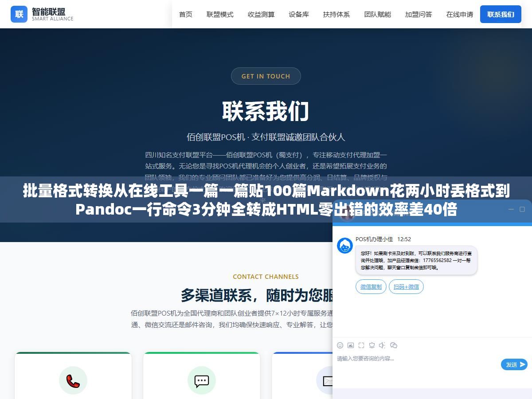Click the speech bubble icon on the card
The width and height of the screenshot is (532, 399).
202,380
